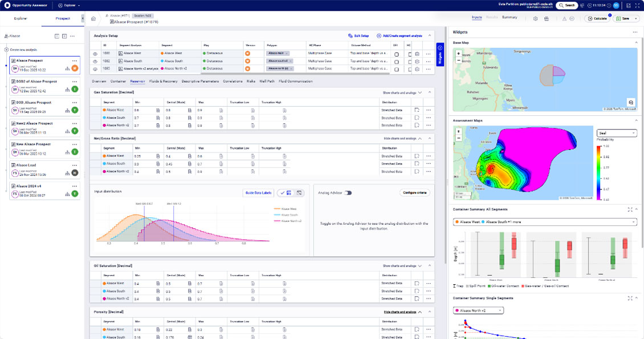
Task: Click the gear icon on the Alsace West analysis row
Action: (416, 54)
